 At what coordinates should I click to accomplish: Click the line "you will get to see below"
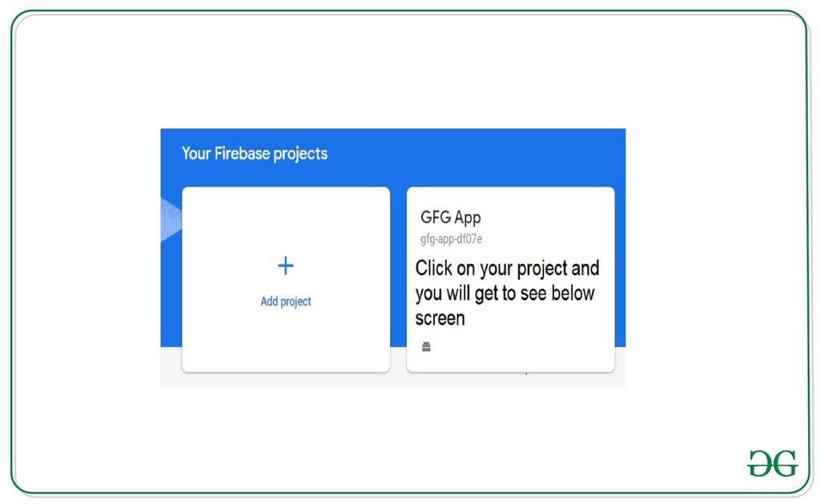(504, 293)
